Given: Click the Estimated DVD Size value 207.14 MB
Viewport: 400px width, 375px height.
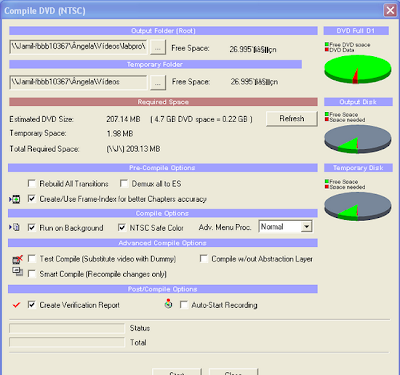Looking at the screenshot, I should (123, 119).
